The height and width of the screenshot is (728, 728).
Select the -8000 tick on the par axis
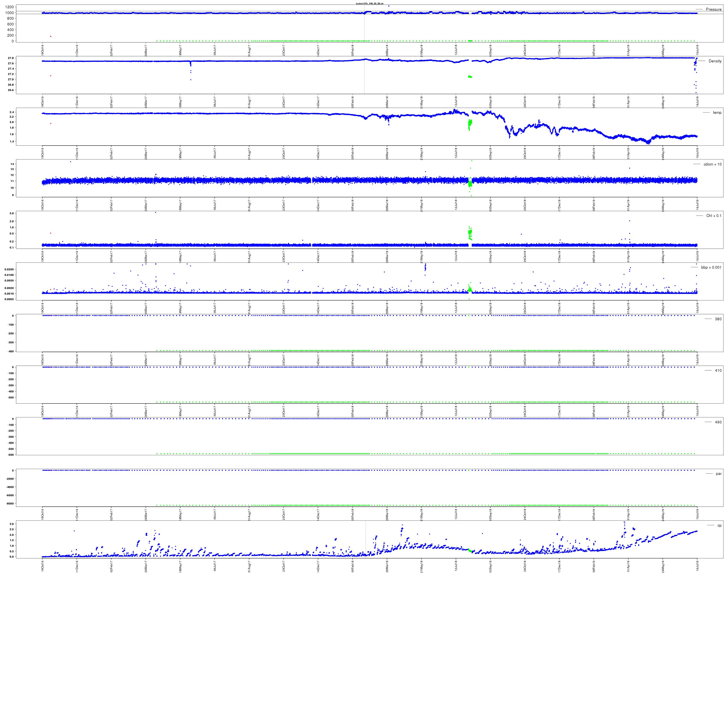point(10,504)
